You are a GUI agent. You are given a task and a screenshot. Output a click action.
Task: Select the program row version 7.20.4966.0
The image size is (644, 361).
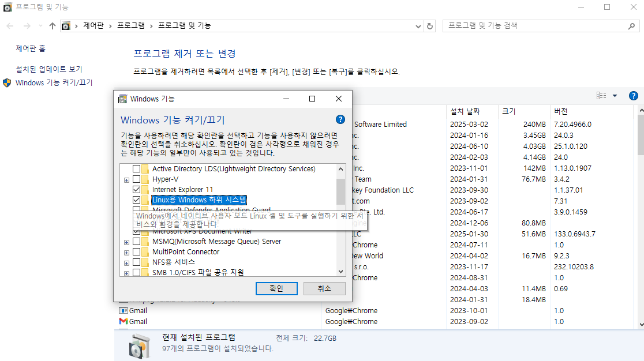click(x=493, y=125)
